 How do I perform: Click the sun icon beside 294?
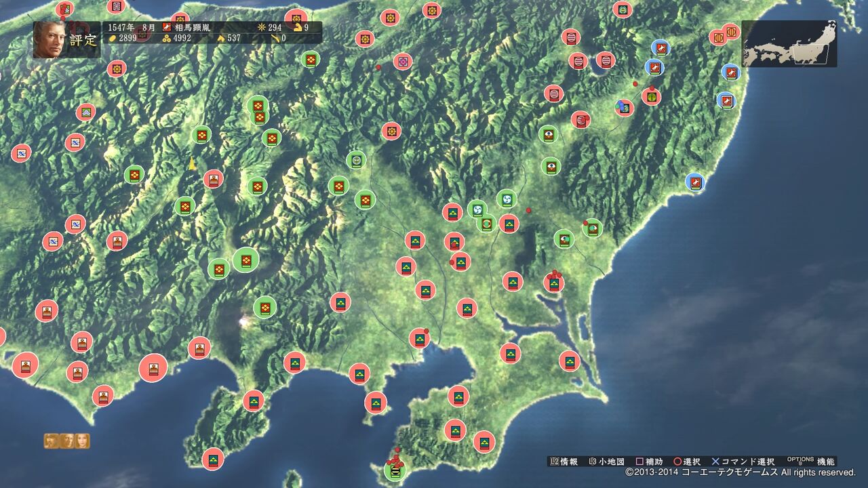click(262, 28)
